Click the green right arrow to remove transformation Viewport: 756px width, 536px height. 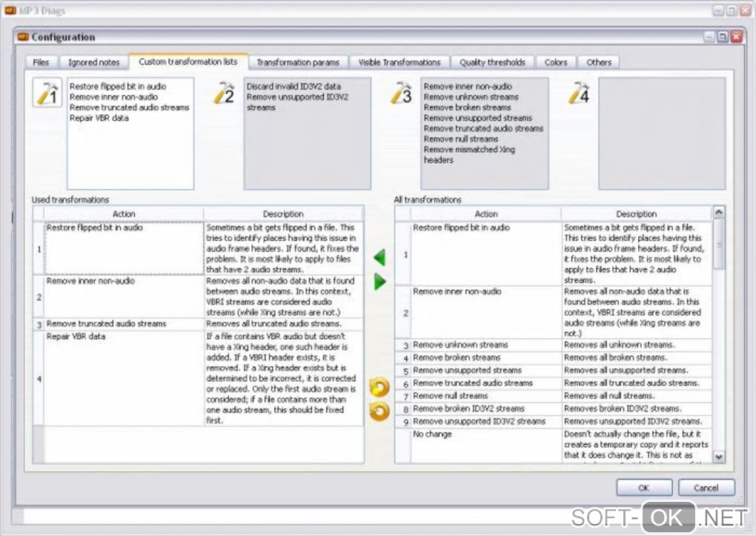380,281
